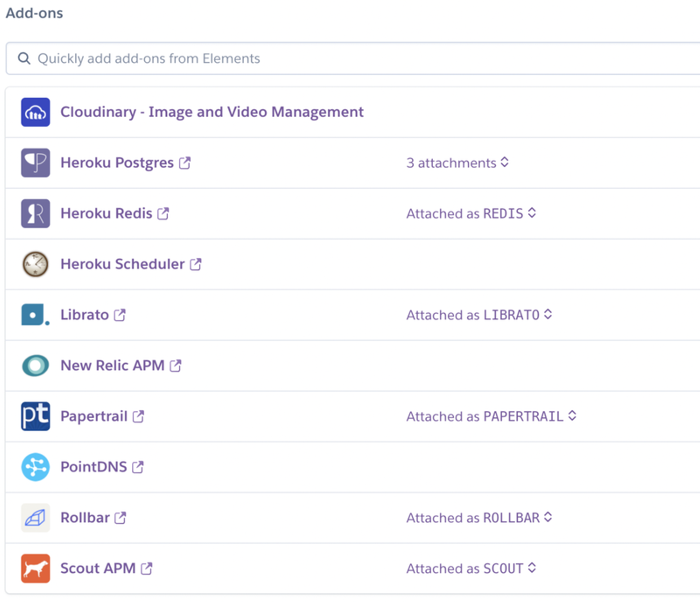
Task: Open the Attached as PAPERTRAIL dropdown
Action: click(491, 416)
